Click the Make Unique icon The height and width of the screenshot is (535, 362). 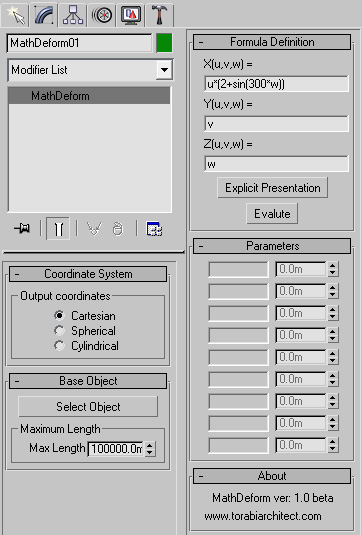click(94, 229)
